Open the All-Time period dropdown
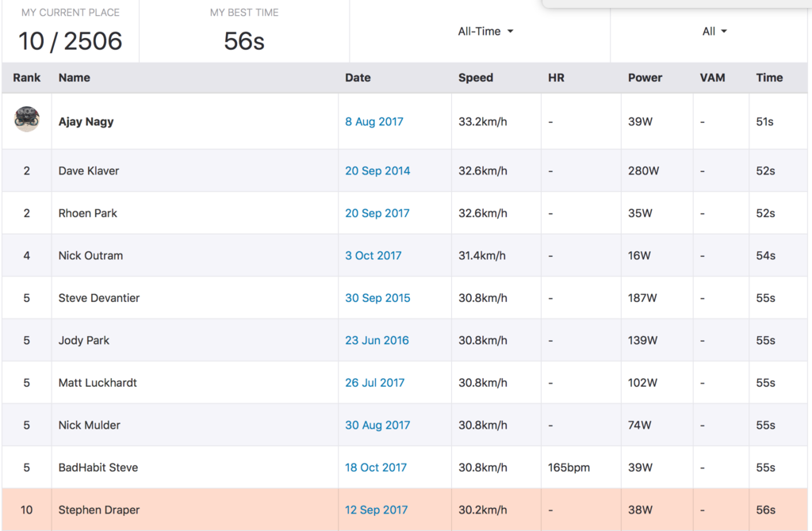Image resolution: width=812 pixels, height=531 pixels. (x=485, y=32)
